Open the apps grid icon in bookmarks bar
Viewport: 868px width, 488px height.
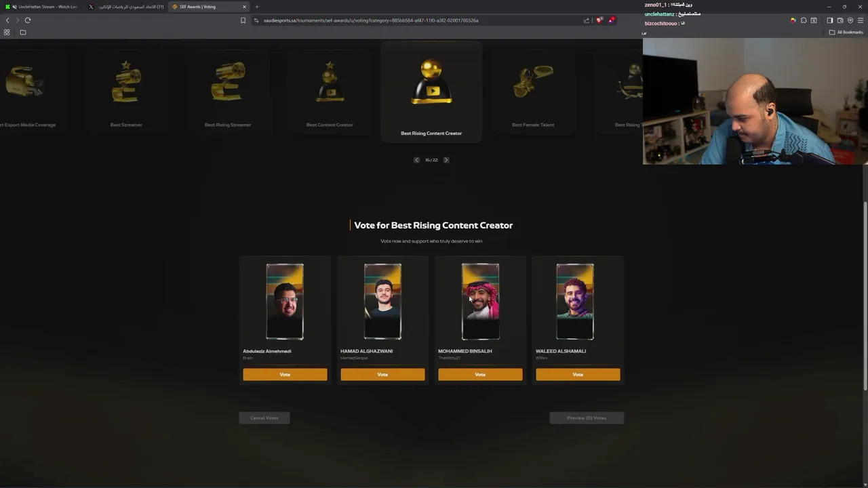tap(7, 33)
